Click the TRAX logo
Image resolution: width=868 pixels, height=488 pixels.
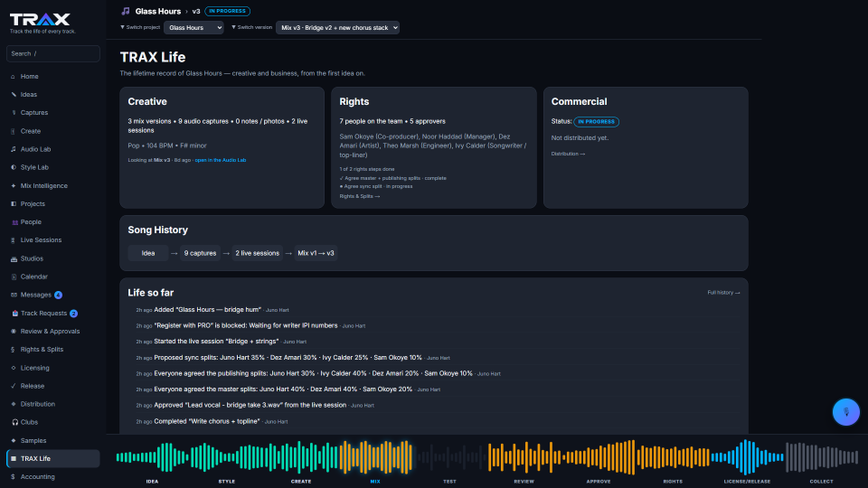(40, 20)
